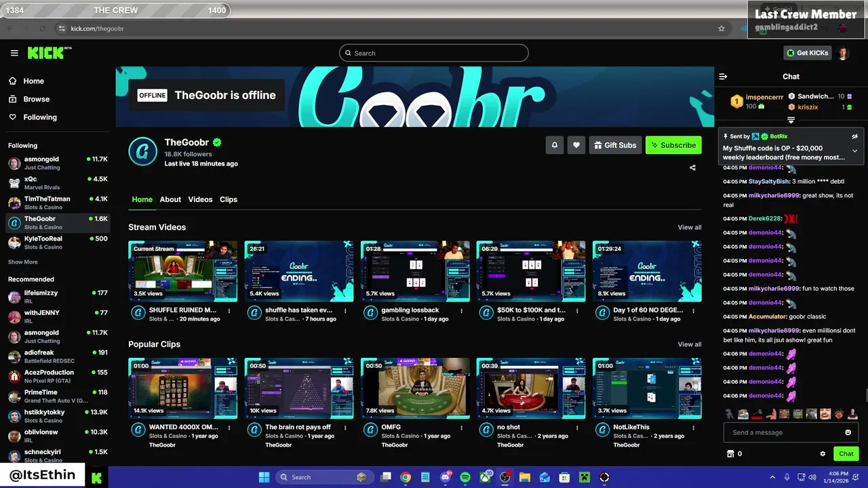Open the site info icon left of the URL

[62, 28]
